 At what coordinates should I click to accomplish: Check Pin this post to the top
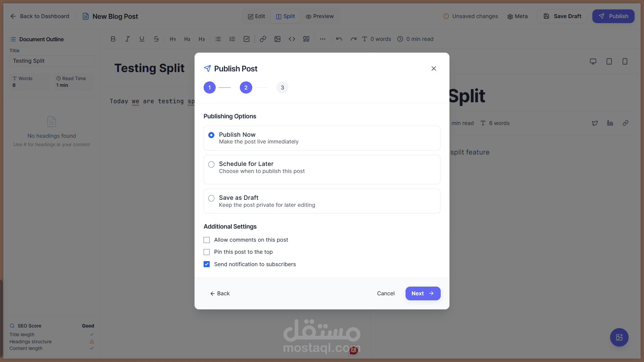point(207,252)
